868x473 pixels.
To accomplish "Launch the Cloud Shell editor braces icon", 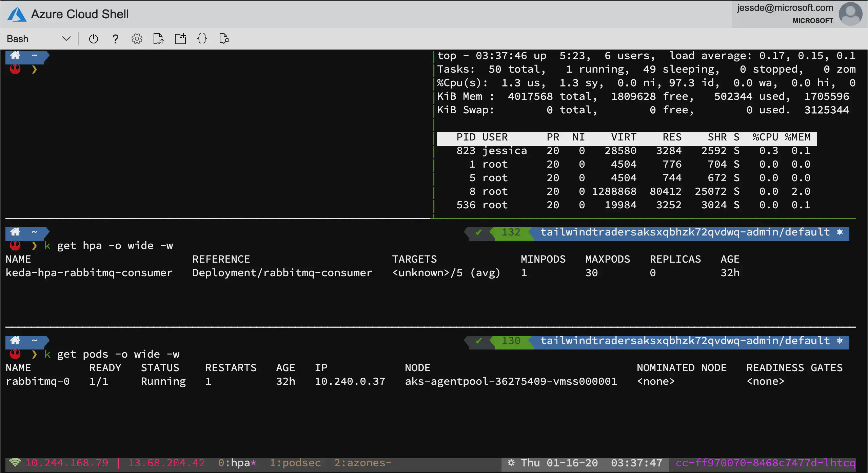I will tap(202, 38).
